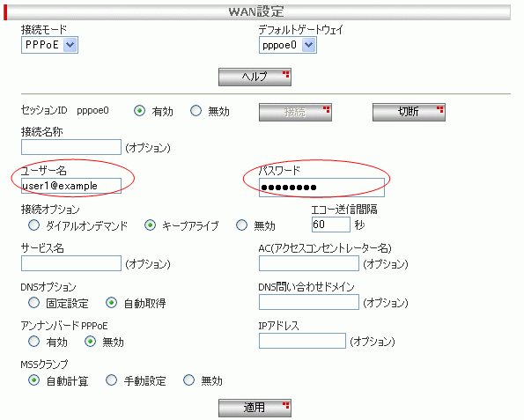
Task: Select 有効 for アンナンバード PPPoE
Action: click(33, 342)
